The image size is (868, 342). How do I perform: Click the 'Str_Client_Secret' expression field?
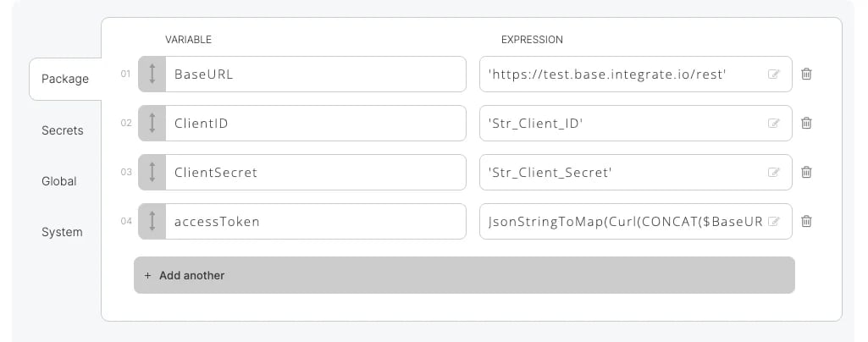tap(635, 172)
